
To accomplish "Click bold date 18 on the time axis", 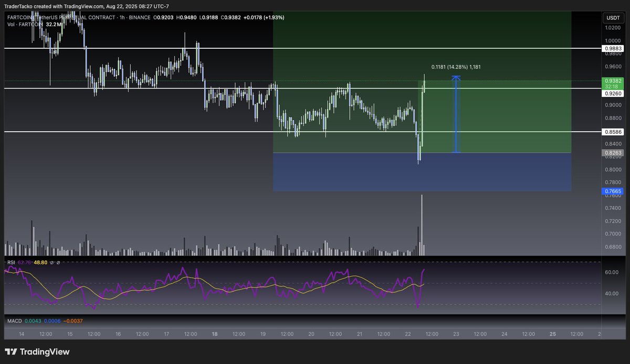I will pyautogui.click(x=215, y=334).
